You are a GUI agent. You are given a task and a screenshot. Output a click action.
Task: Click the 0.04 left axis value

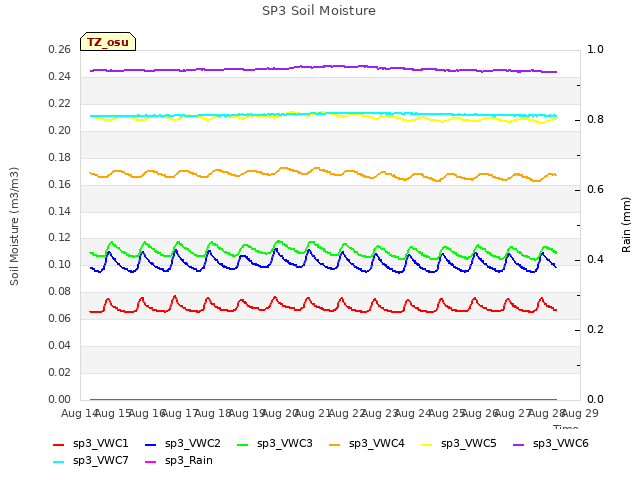pyautogui.click(x=60, y=345)
